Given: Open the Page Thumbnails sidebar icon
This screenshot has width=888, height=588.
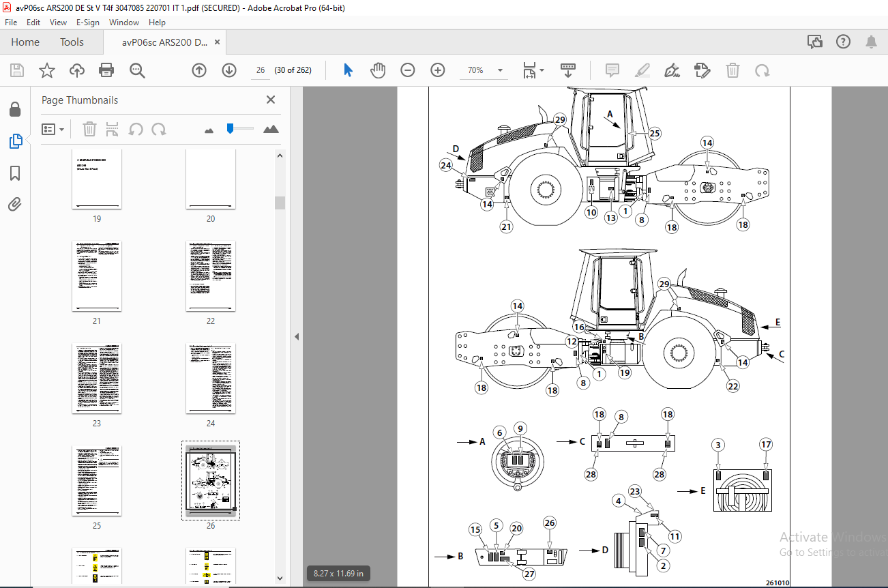Looking at the screenshot, I should 15,141.
